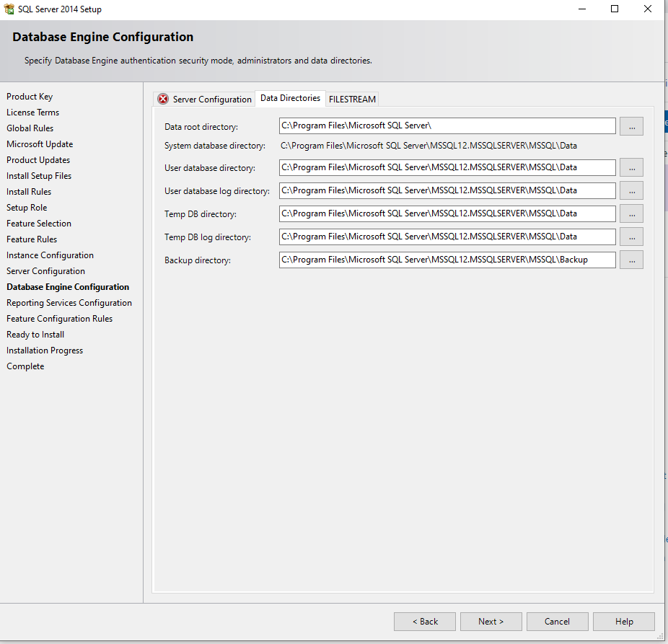Screen dimensions: 668x644
Task: Click the Backup directory label
Action: [x=197, y=260]
